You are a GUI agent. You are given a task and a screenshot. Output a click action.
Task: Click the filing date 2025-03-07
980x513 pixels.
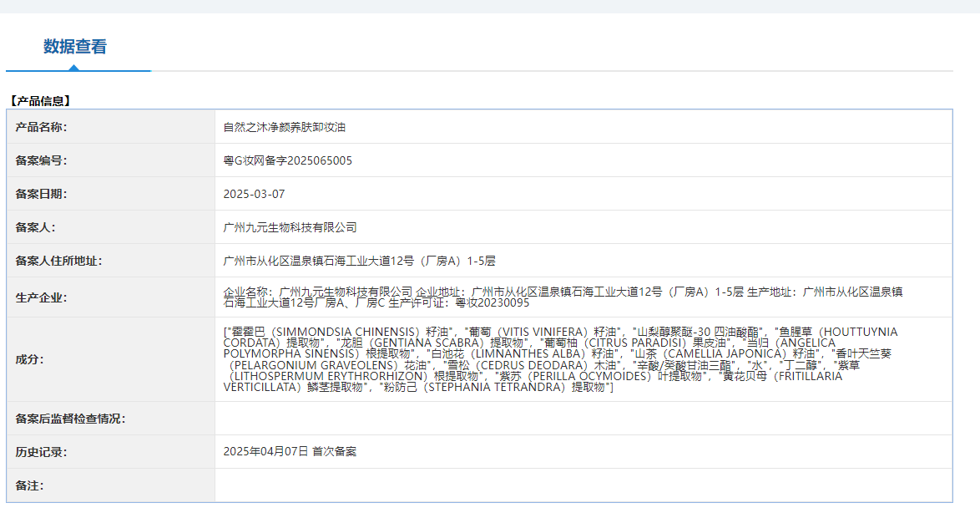254,194
